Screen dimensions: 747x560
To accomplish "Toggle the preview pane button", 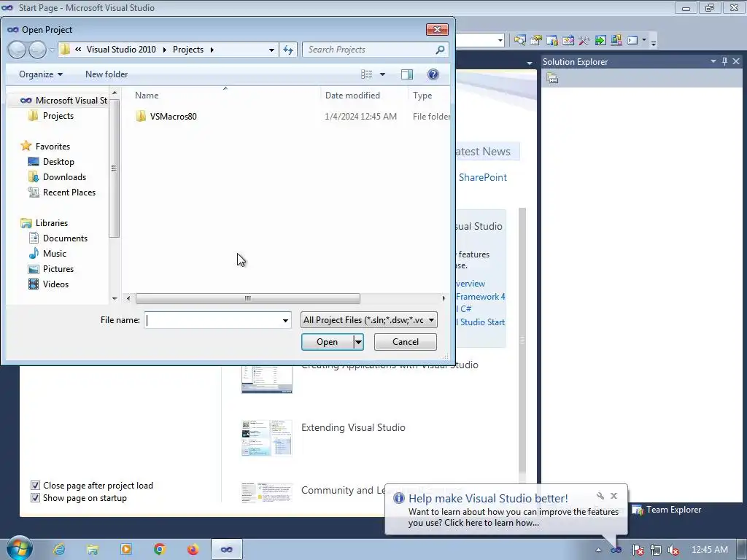I will (x=407, y=74).
